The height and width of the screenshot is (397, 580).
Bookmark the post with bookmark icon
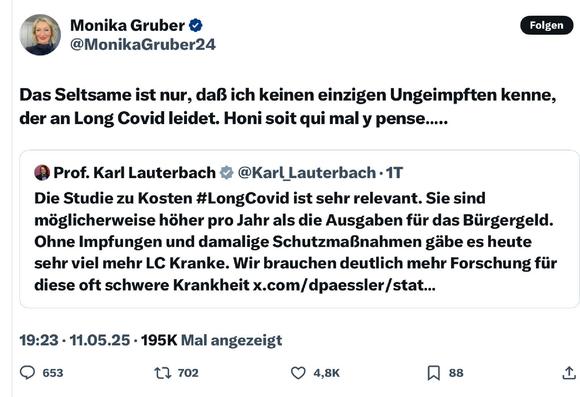tap(434, 373)
